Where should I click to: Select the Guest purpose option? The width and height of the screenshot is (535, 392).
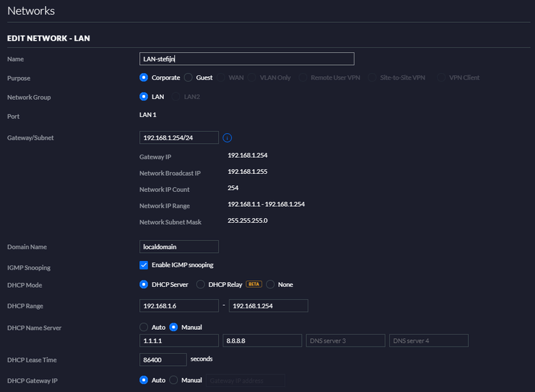click(x=188, y=78)
